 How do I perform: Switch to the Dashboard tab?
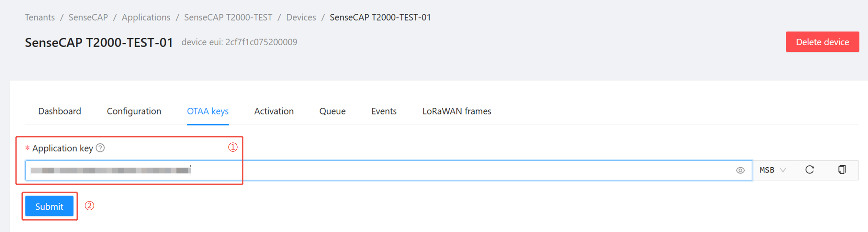[x=60, y=111]
